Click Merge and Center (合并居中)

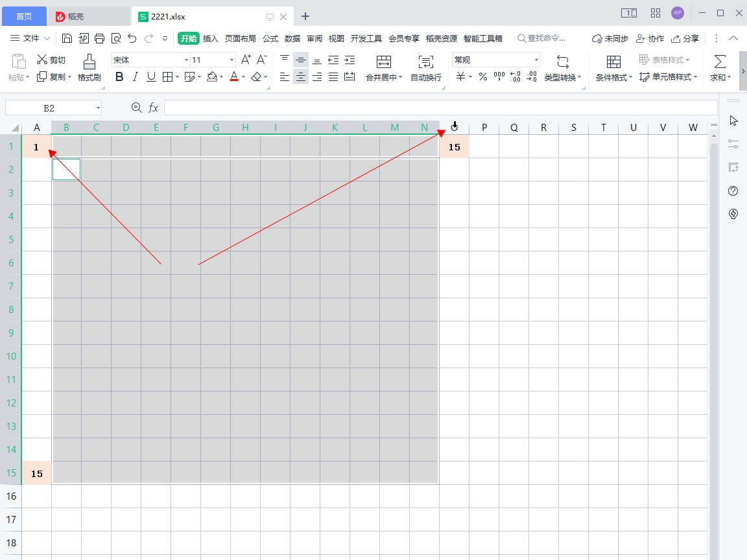[x=383, y=67]
